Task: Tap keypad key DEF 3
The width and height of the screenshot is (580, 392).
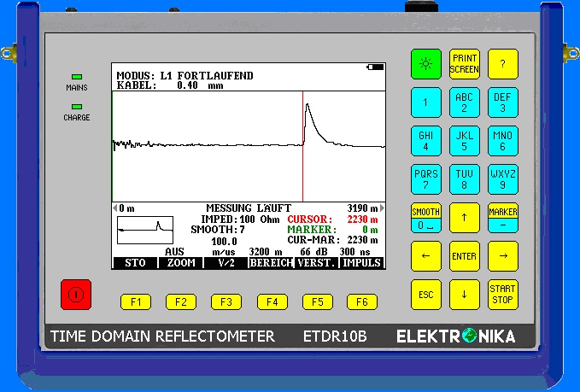Action: 502,102
